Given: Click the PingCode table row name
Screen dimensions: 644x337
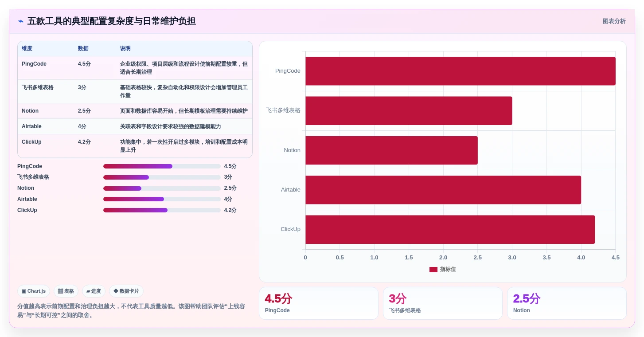Looking at the screenshot, I should (x=34, y=64).
